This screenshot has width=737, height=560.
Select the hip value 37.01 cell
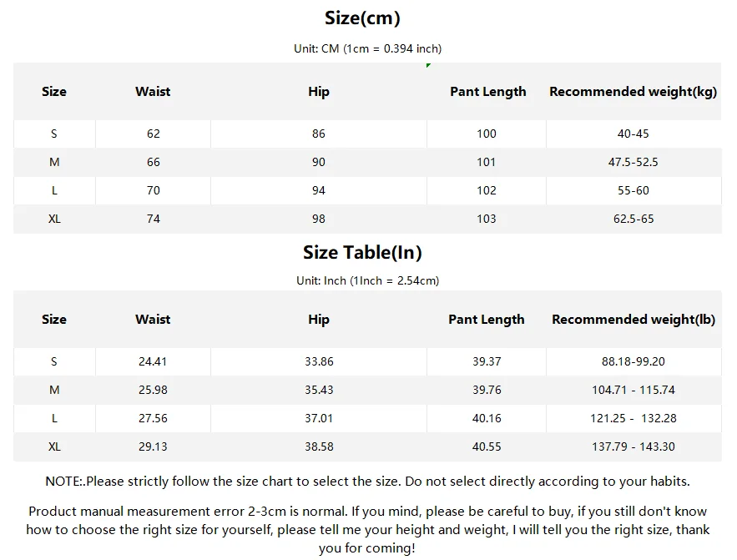click(x=319, y=418)
